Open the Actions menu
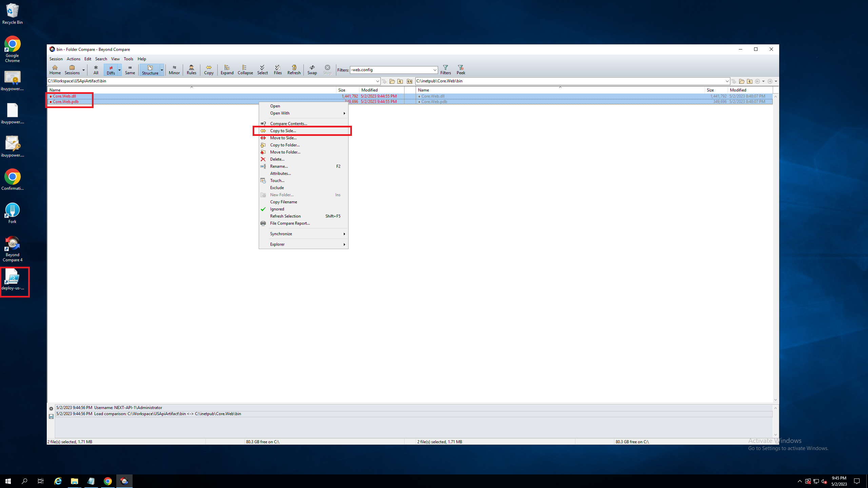 (x=73, y=59)
